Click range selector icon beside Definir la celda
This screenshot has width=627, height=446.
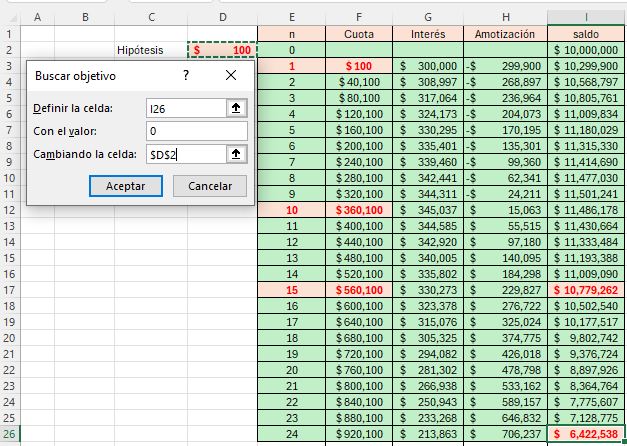236,108
